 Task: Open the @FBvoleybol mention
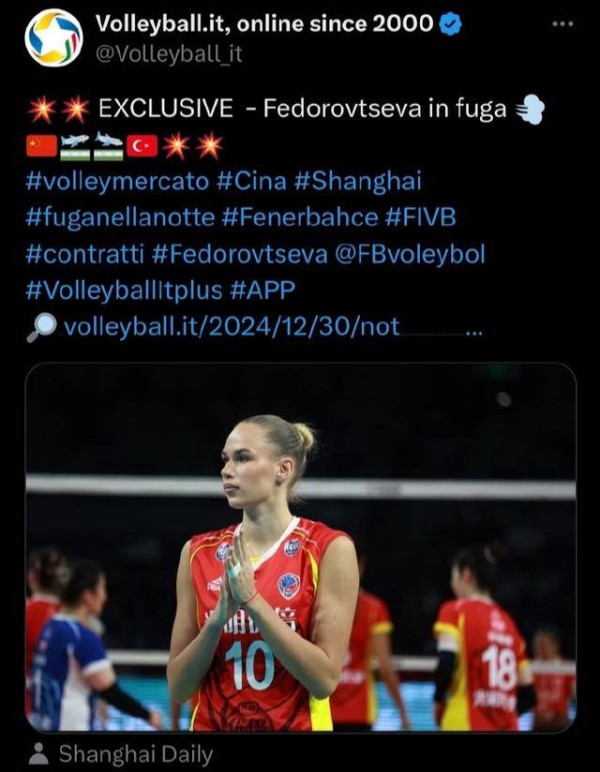[x=410, y=254]
